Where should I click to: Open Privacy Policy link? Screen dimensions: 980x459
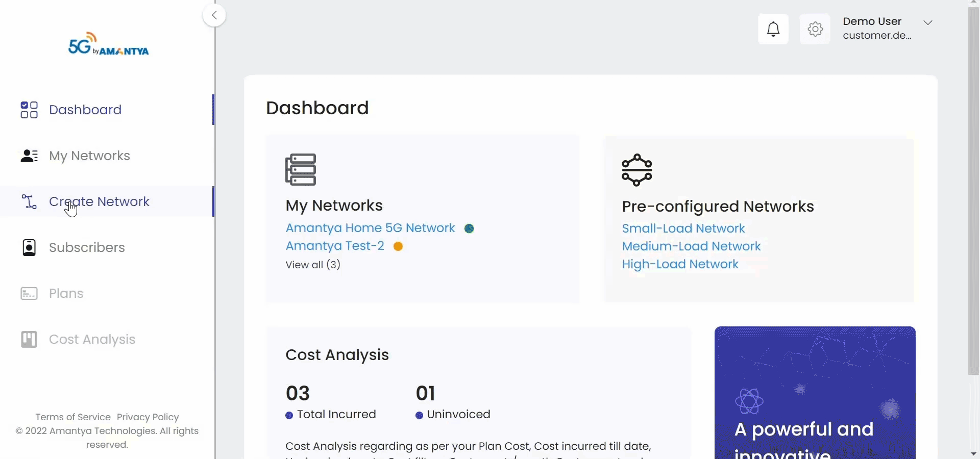click(148, 417)
